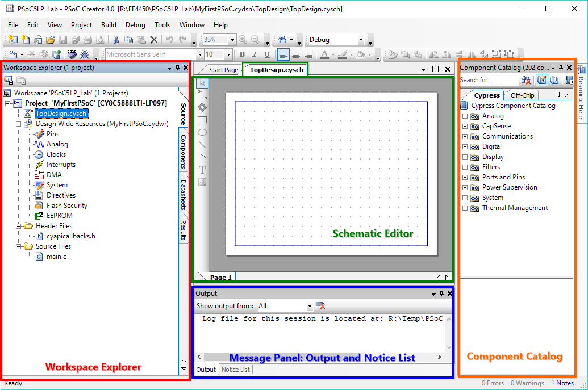
Task: Click the Debug bug icon
Action: tap(85, 54)
